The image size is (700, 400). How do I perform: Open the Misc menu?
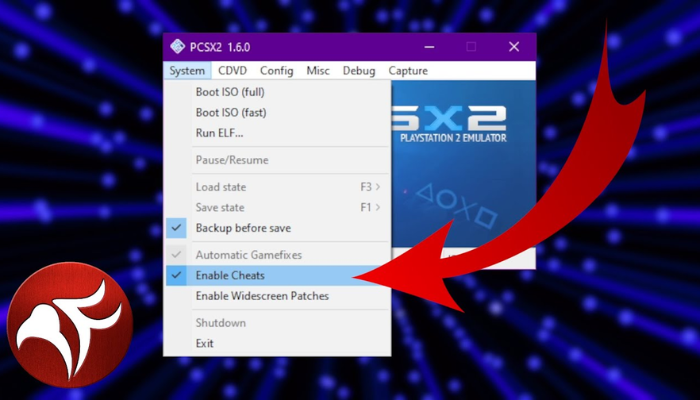318,71
